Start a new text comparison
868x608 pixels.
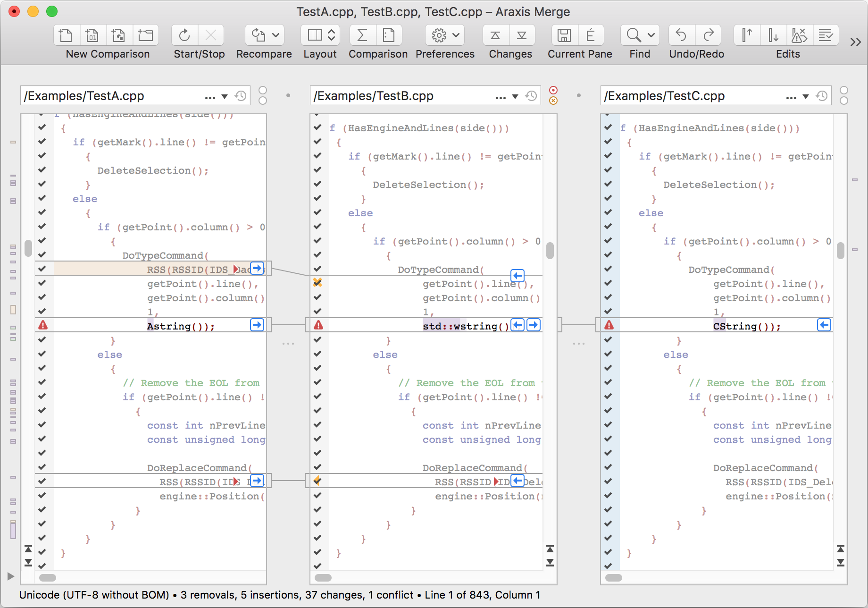66,35
